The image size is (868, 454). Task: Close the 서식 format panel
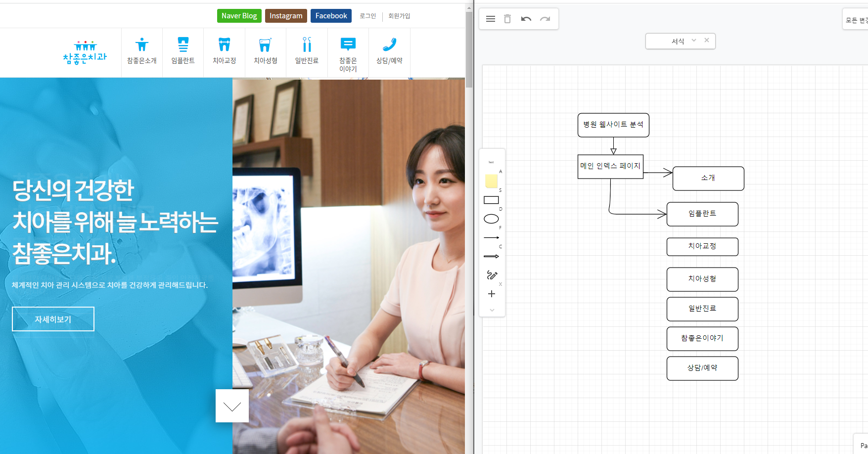tap(707, 41)
